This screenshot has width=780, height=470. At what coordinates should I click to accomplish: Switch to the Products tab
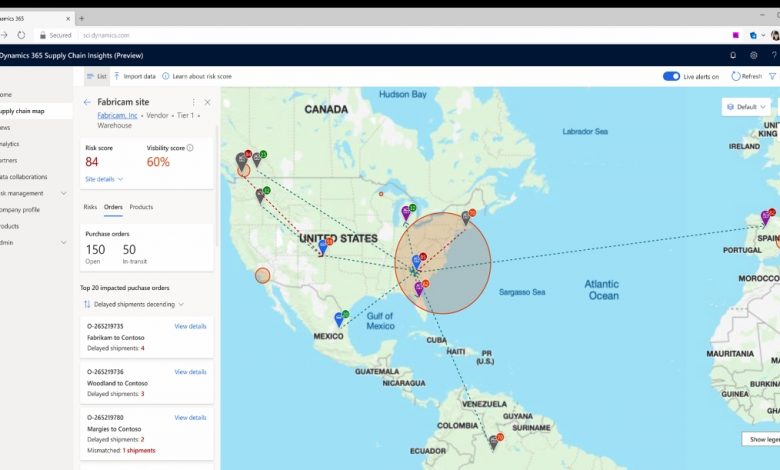141,207
